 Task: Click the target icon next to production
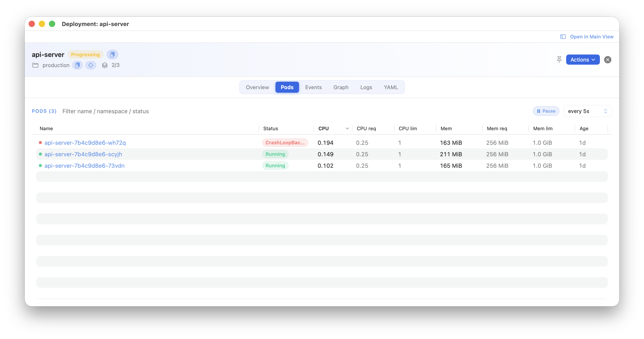[90, 65]
